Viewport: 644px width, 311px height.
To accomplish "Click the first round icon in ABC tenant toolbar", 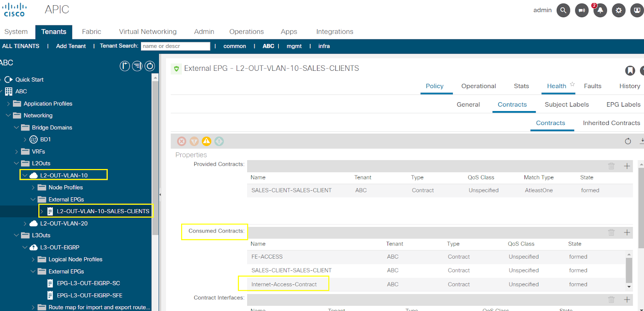I will click(125, 66).
